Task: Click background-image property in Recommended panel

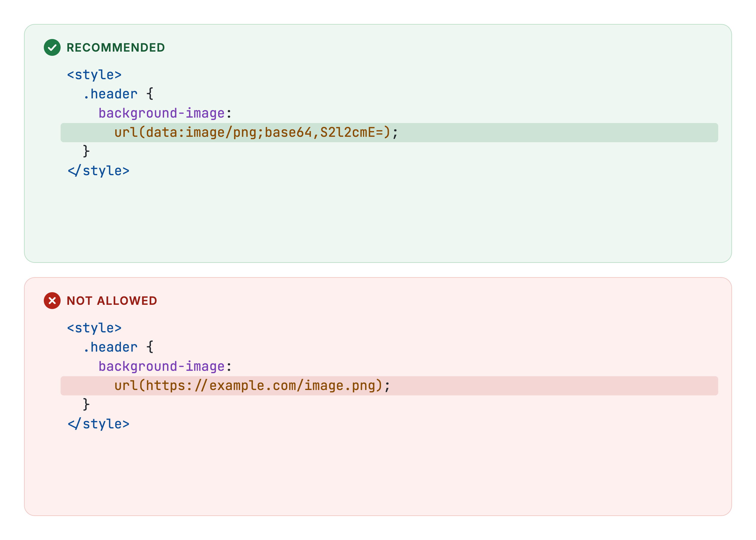Action: [x=162, y=113]
